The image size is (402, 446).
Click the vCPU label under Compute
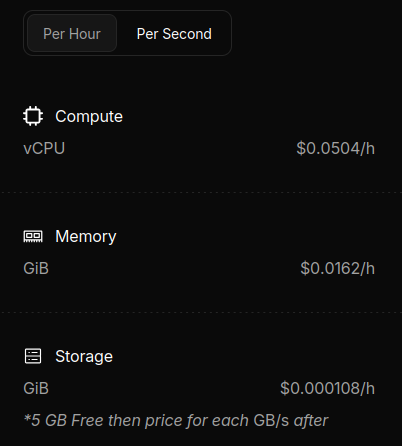pos(44,148)
